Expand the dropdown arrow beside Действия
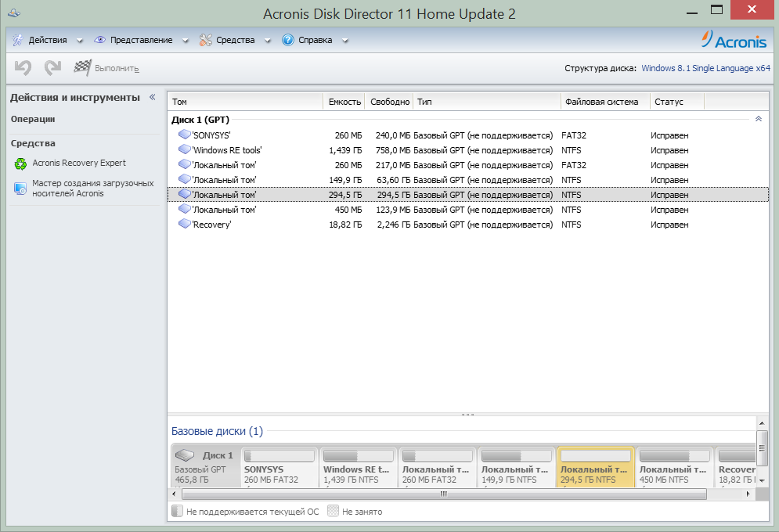This screenshot has width=779, height=532. pyautogui.click(x=80, y=41)
